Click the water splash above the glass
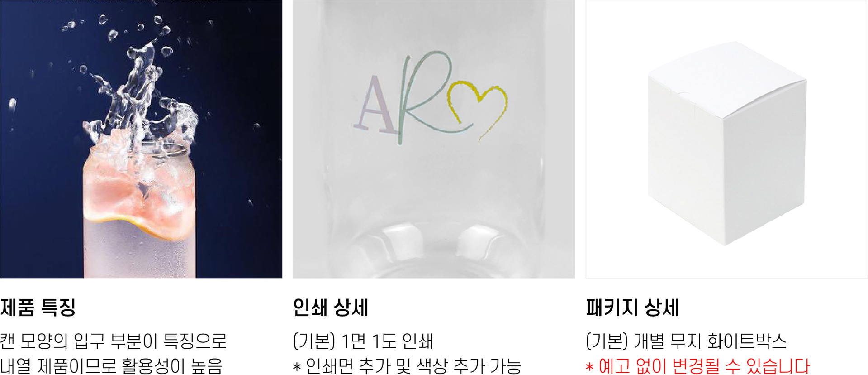 point(140,91)
